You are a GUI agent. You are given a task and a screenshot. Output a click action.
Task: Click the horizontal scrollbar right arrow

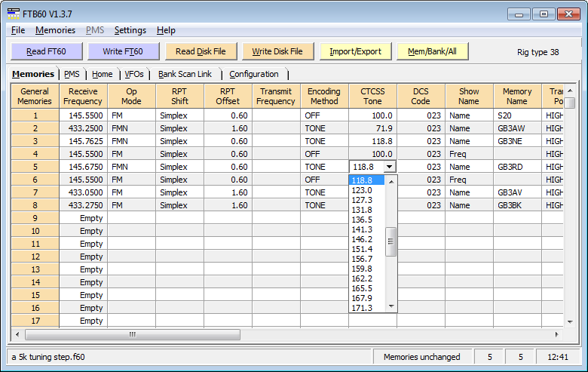[558, 334]
